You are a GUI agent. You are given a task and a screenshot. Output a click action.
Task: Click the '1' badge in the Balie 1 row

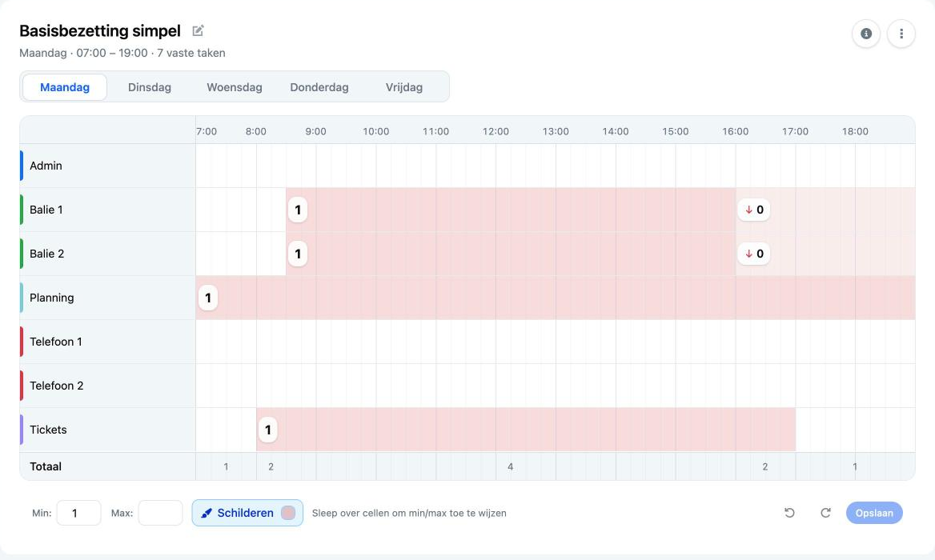tap(298, 210)
